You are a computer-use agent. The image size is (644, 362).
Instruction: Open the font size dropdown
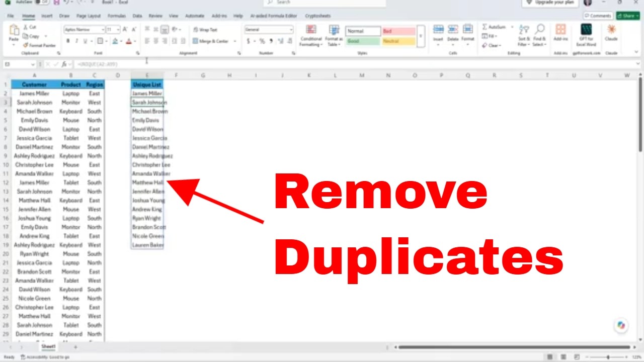tap(118, 30)
